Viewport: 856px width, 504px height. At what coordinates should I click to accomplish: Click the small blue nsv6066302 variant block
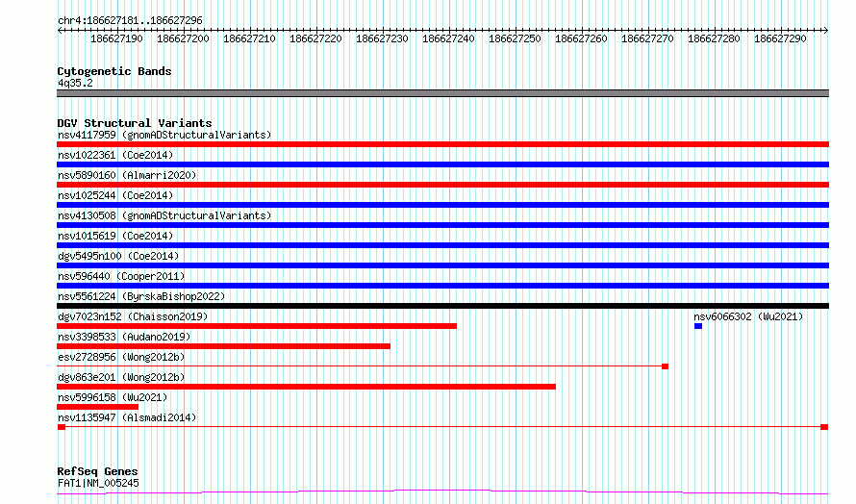click(698, 326)
